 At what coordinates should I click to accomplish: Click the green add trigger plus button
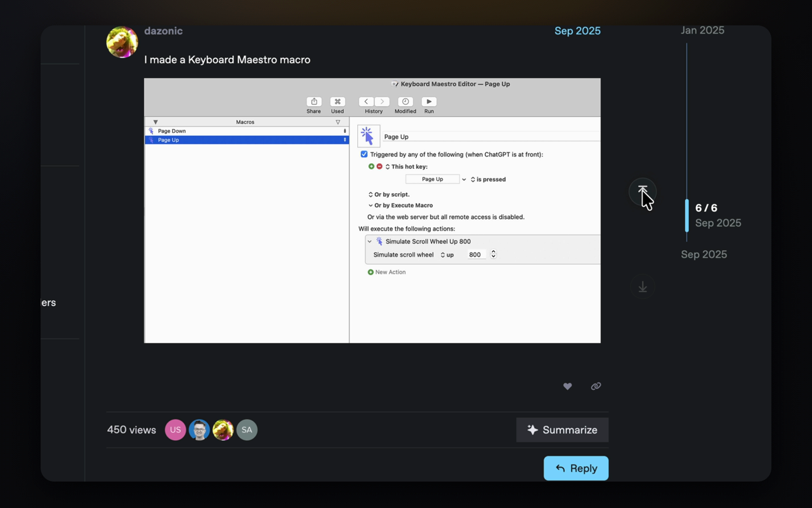pos(371,166)
